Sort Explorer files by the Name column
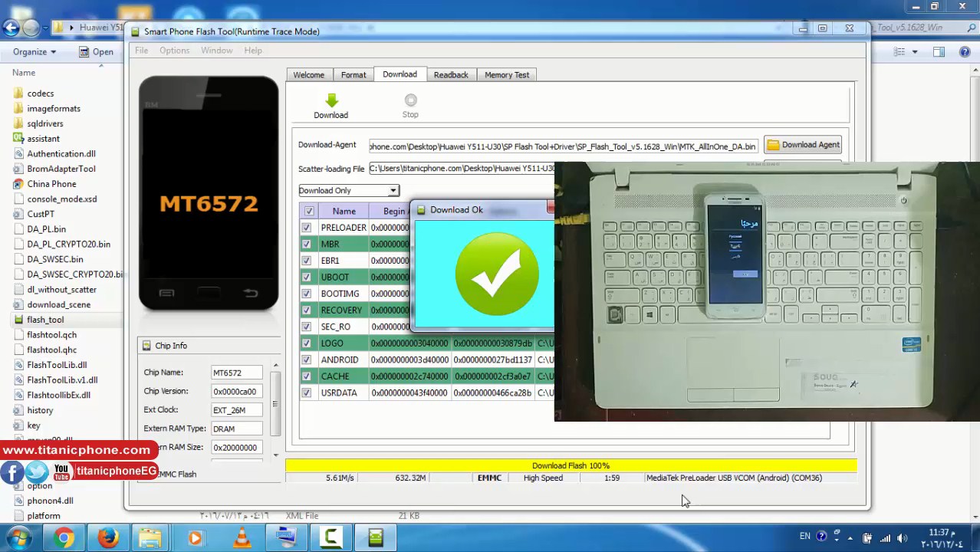The image size is (980, 552). pos(24,73)
